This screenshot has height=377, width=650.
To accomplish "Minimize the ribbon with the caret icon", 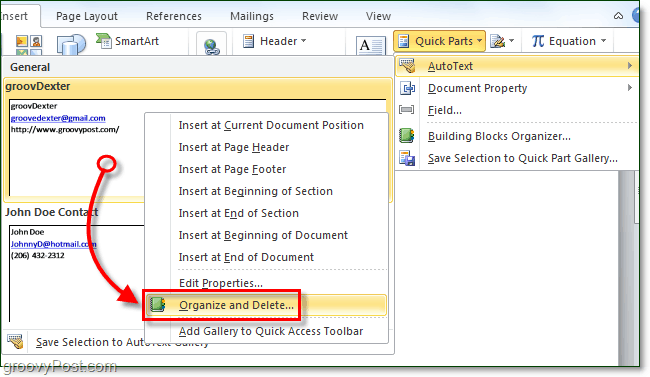I will 618,16.
